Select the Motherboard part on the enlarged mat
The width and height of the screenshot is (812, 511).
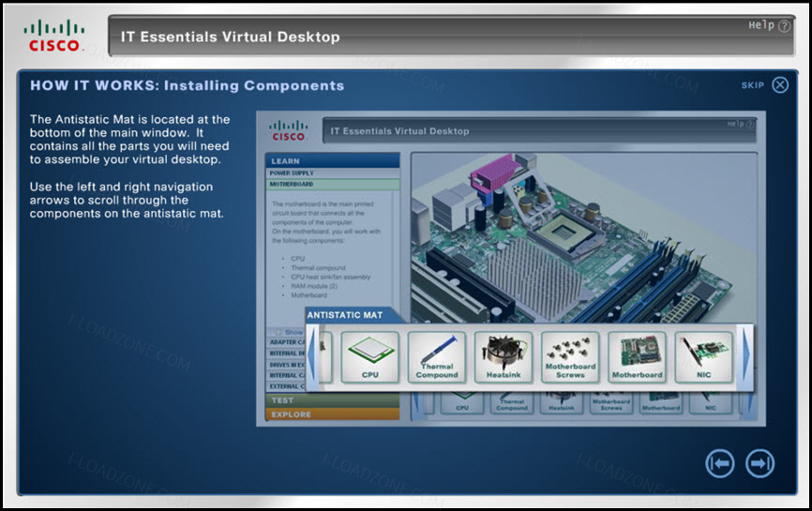[x=637, y=357]
